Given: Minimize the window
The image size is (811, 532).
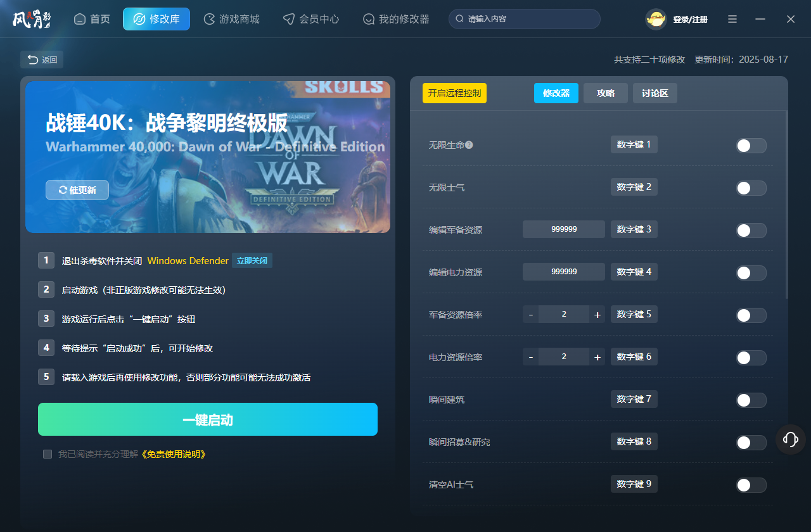Looking at the screenshot, I should [760, 19].
